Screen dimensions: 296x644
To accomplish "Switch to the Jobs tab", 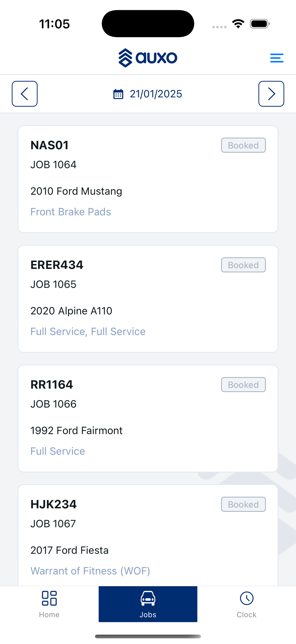I will tap(148, 604).
